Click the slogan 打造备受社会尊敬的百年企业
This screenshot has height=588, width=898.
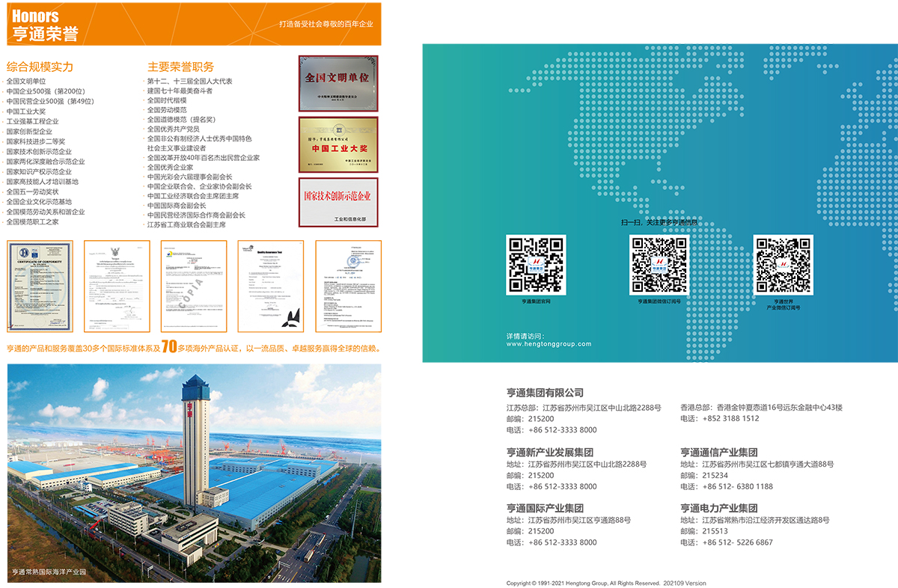coord(326,24)
